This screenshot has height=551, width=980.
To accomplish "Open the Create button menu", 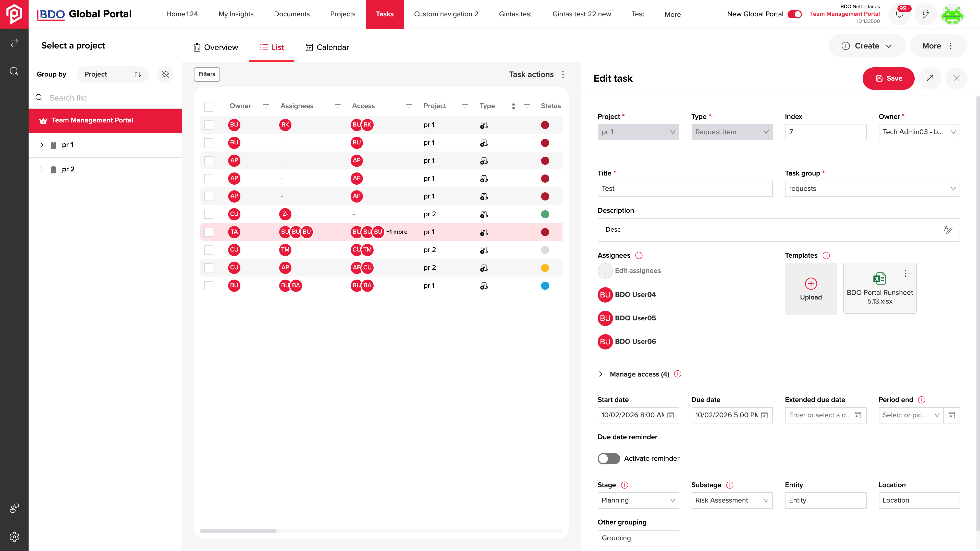I will click(867, 46).
